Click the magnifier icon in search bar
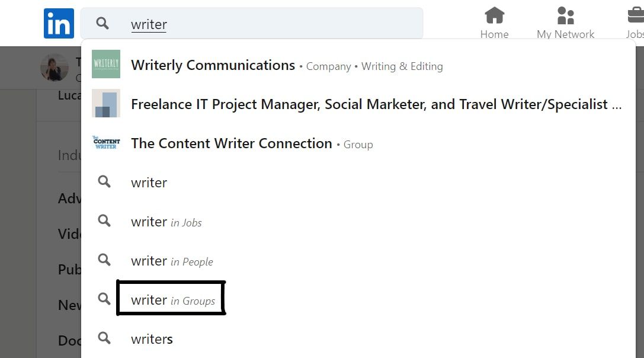644x358 pixels. click(102, 24)
